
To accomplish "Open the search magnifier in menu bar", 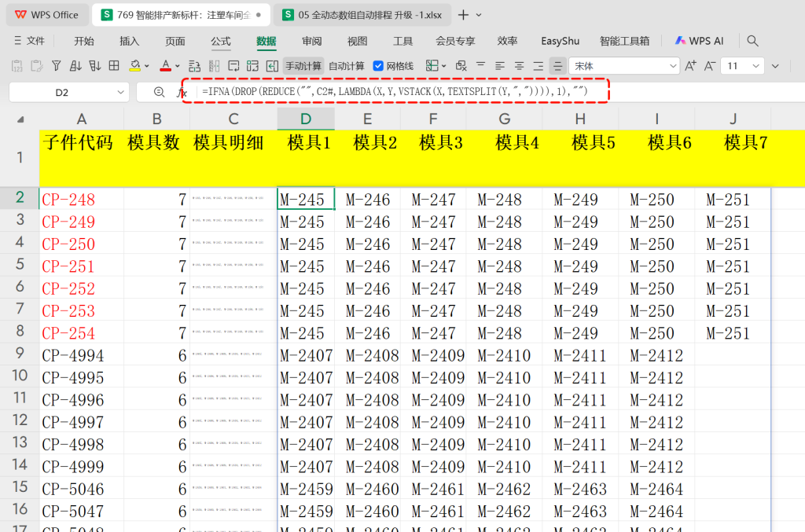I will coord(752,41).
